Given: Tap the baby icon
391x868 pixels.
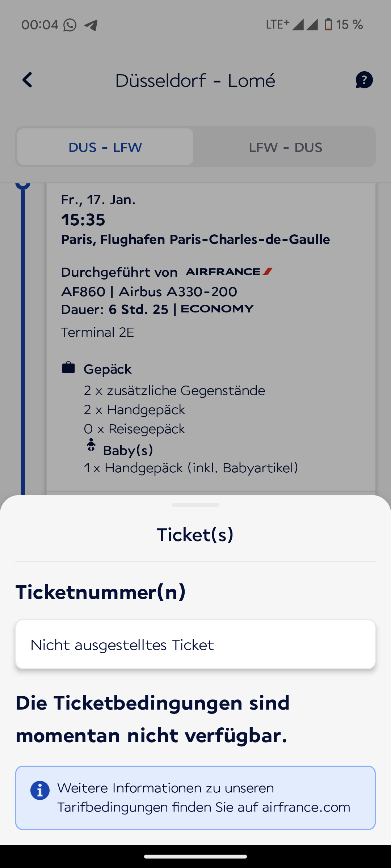Looking at the screenshot, I should click(91, 445).
